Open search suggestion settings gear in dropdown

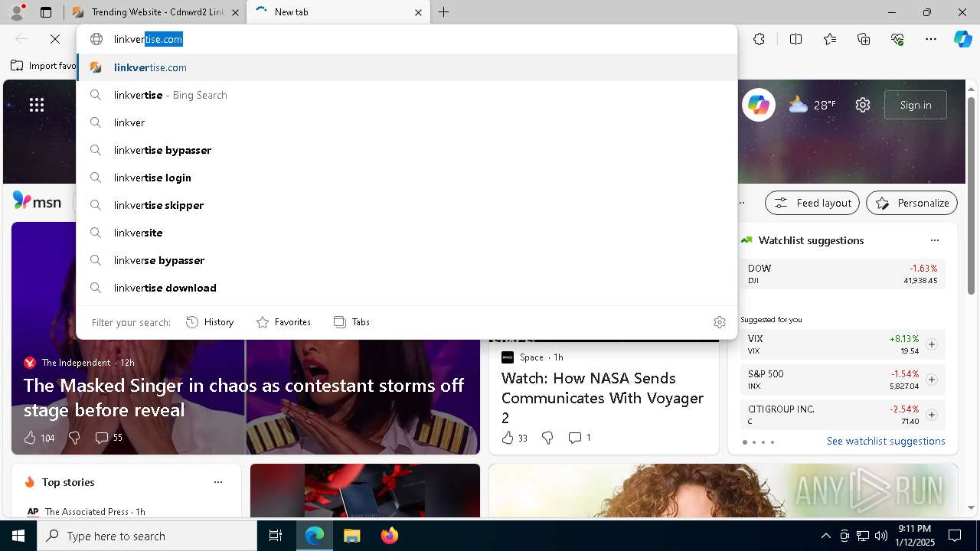click(x=719, y=322)
